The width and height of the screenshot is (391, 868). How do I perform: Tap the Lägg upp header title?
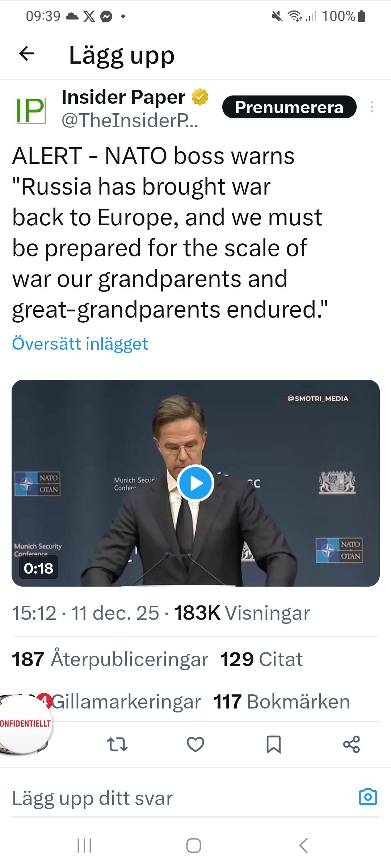tap(122, 55)
